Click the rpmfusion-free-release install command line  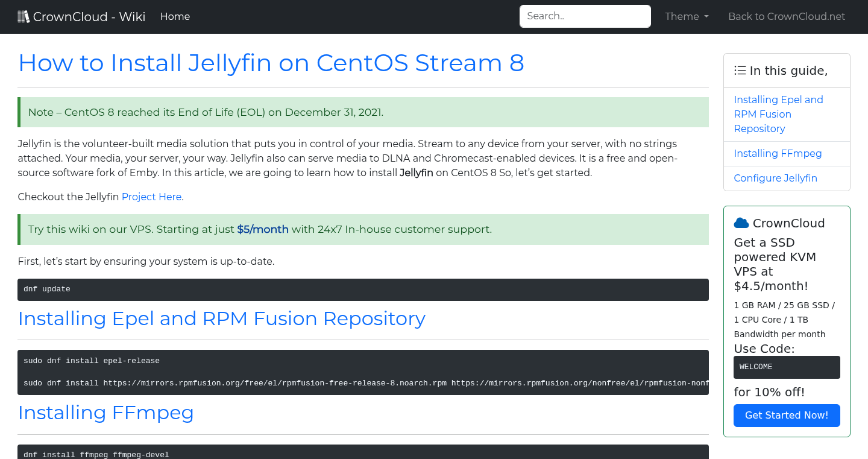pyautogui.click(x=366, y=382)
